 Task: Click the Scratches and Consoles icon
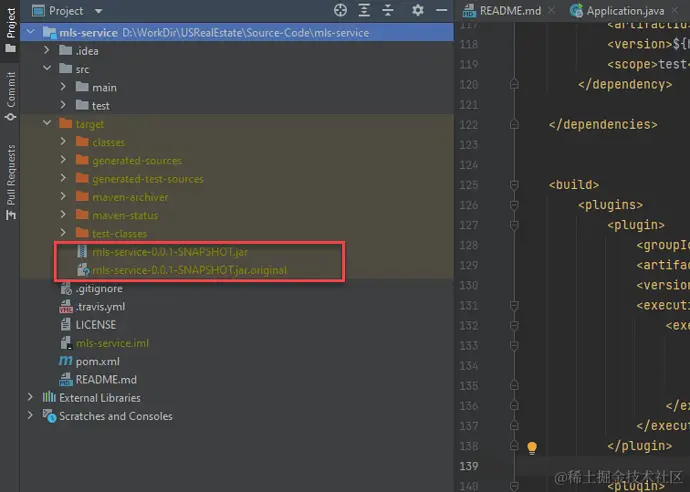pyautogui.click(x=49, y=415)
